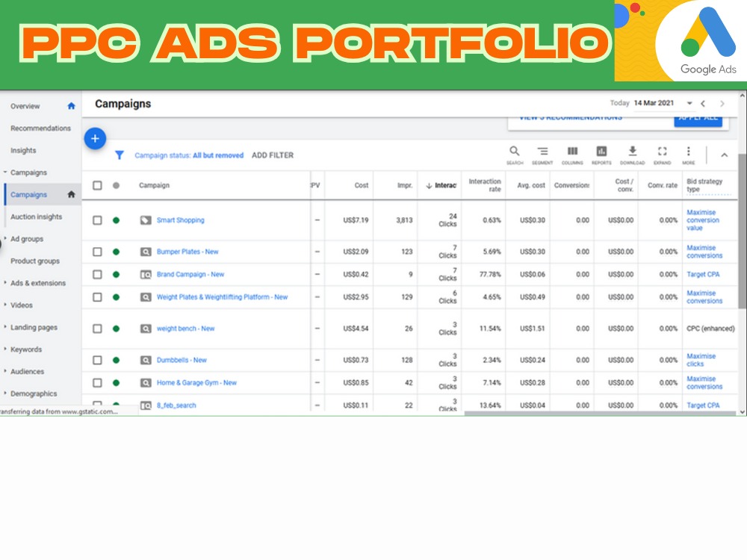The height and width of the screenshot is (560, 747).
Task: Click the vertical page scrollbar thumb
Action: (x=742, y=231)
